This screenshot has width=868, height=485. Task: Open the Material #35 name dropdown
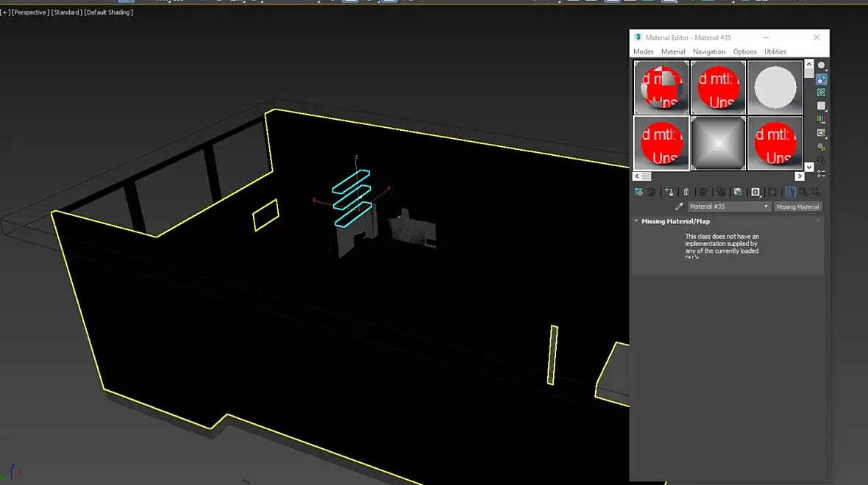coord(729,206)
